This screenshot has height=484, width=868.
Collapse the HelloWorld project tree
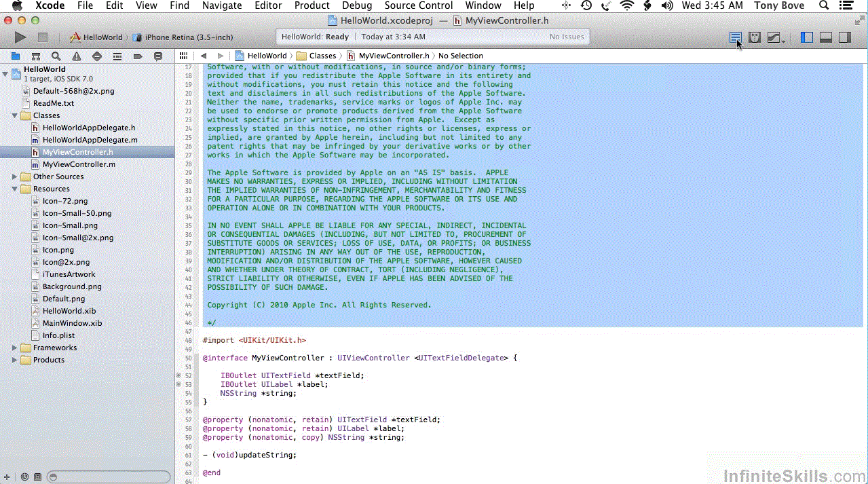pos(5,73)
